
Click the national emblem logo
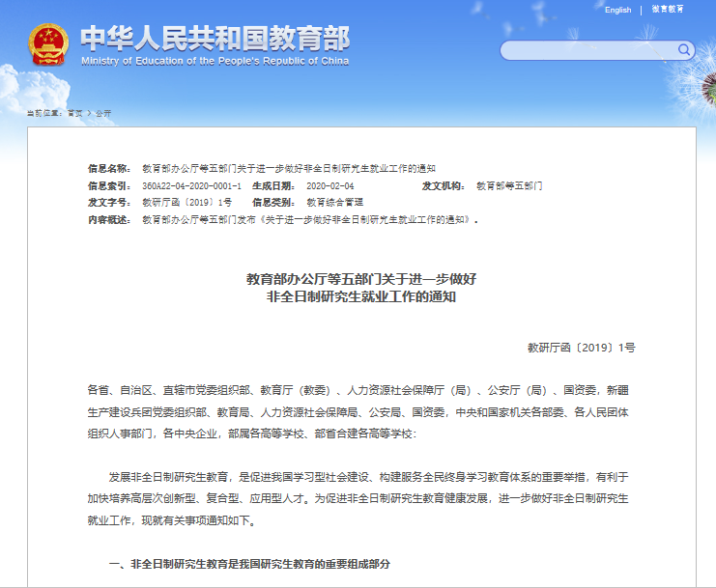[48, 44]
